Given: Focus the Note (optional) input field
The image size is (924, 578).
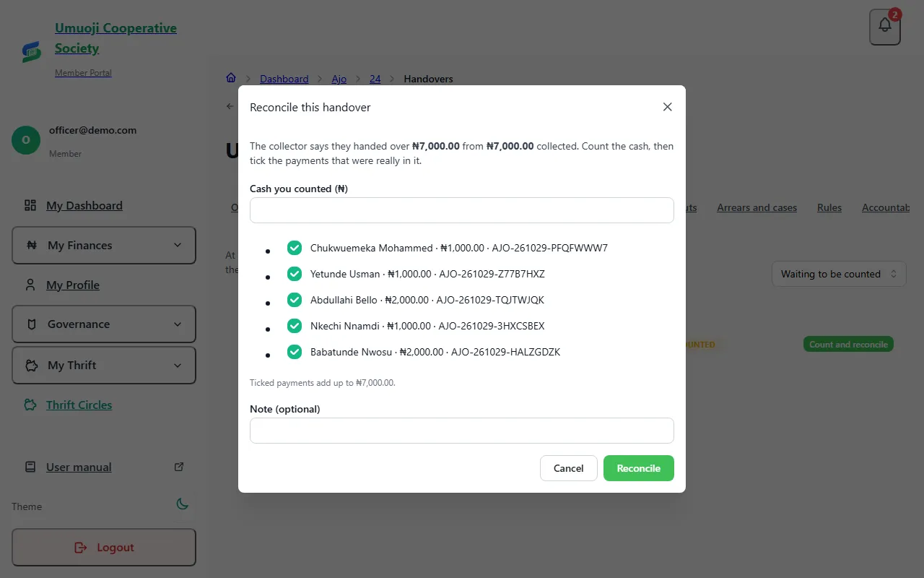Looking at the screenshot, I should [462, 431].
